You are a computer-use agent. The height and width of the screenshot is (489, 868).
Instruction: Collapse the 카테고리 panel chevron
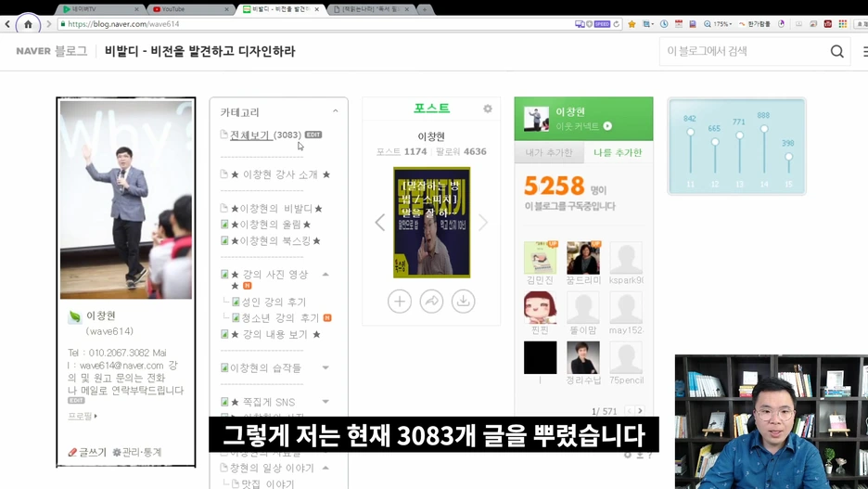(x=336, y=111)
